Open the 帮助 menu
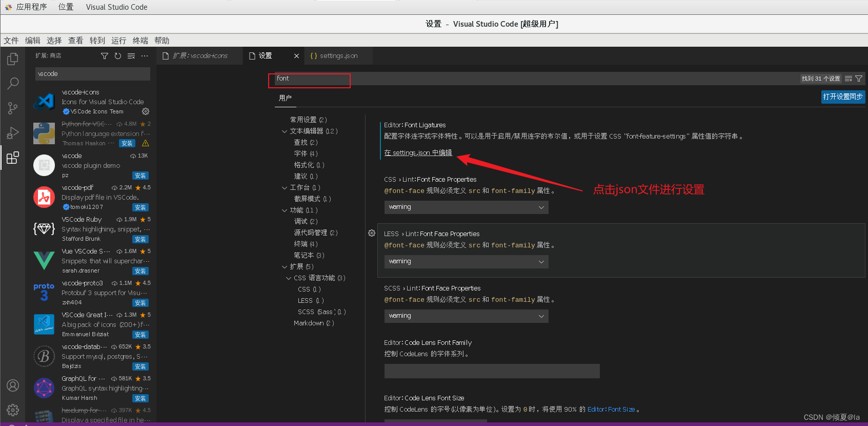The width and height of the screenshot is (868, 426). point(162,41)
